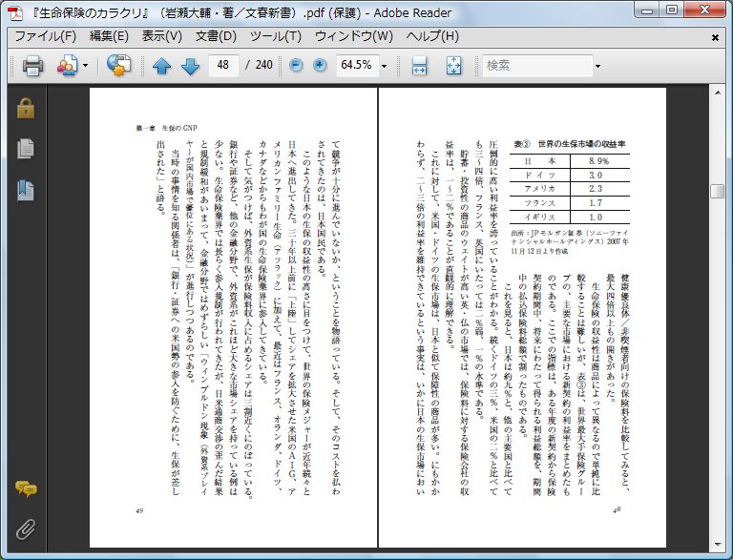Click the scrollbar up arrow
Screen dimensions: 733x560
(x=717, y=93)
